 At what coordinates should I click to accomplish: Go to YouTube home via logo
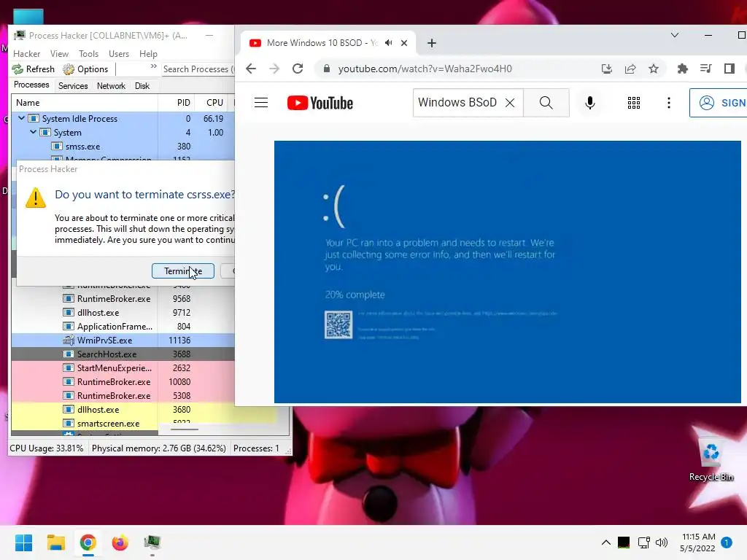(x=320, y=103)
